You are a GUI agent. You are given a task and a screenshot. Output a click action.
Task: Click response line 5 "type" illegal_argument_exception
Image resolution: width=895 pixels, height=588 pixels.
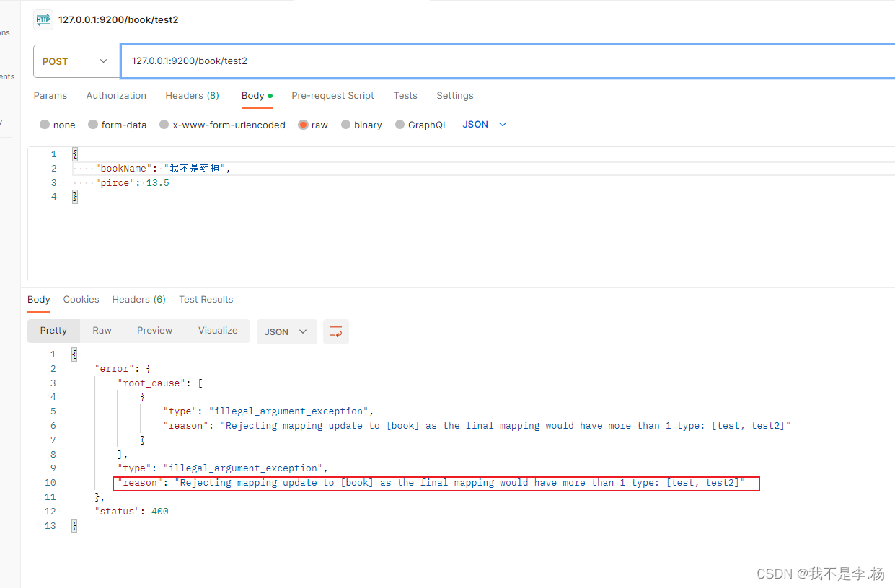click(268, 411)
